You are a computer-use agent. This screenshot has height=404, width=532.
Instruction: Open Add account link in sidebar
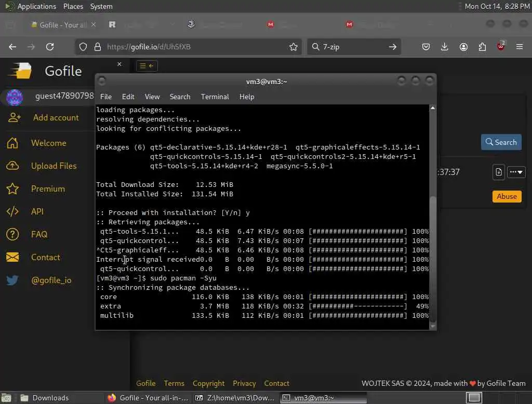pyautogui.click(x=56, y=118)
